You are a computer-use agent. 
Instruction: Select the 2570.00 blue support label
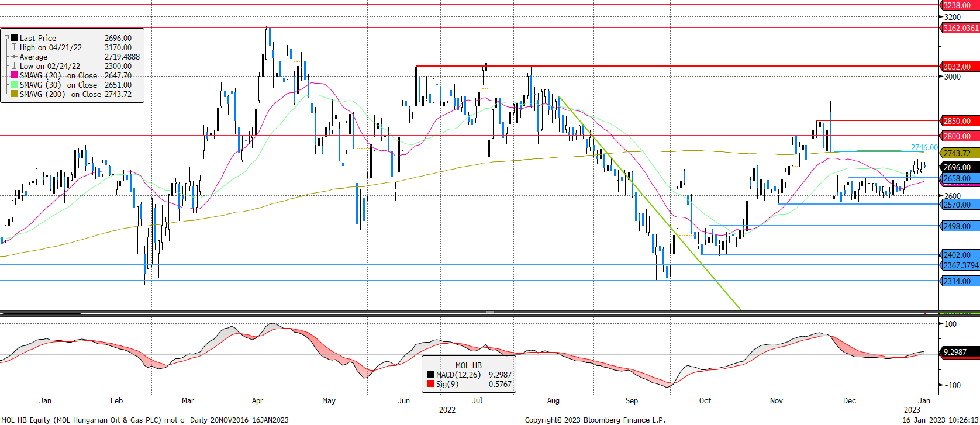(x=959, y=205)
